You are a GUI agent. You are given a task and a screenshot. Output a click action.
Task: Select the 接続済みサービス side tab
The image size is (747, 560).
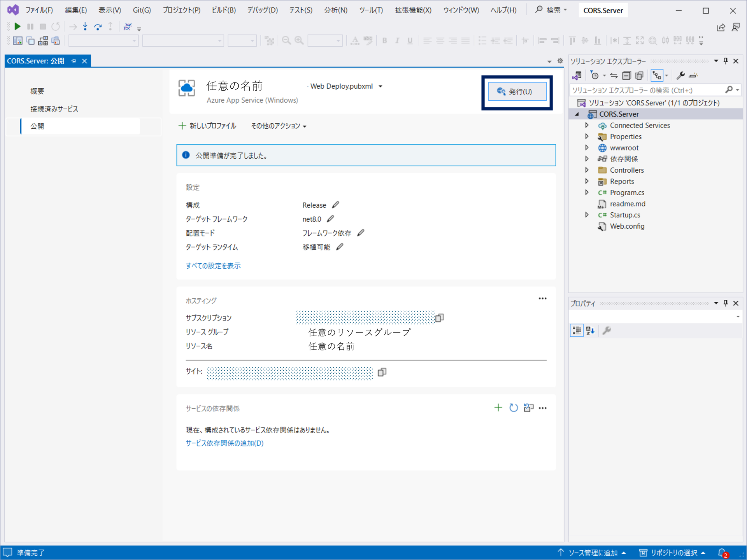click(54, 109)
